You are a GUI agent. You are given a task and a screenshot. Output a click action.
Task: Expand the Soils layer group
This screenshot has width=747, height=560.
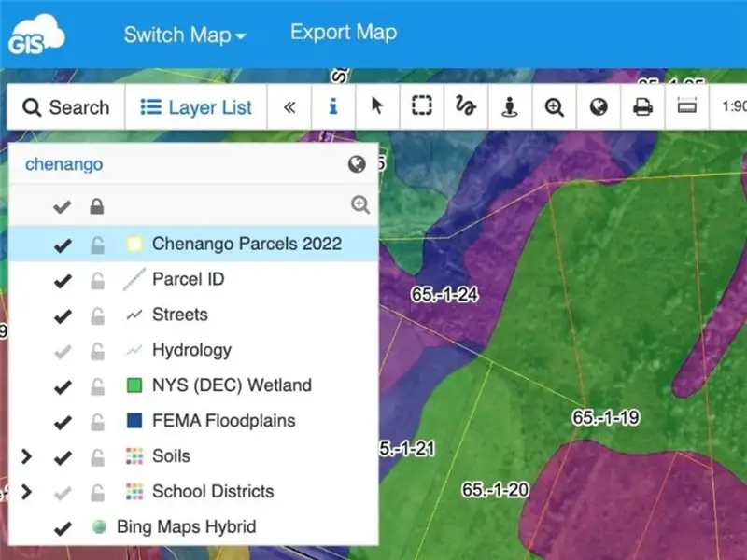pyautogui.click(x=26, y=456)
